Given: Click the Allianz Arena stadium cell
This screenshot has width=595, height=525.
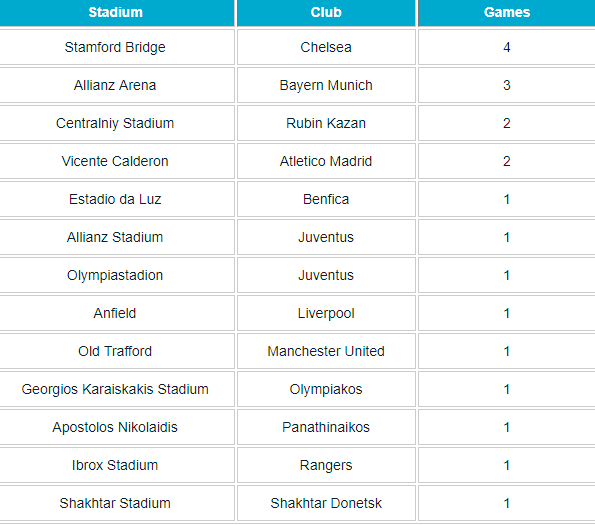Looking at the screenshot, I should click(x=117, y=85).
